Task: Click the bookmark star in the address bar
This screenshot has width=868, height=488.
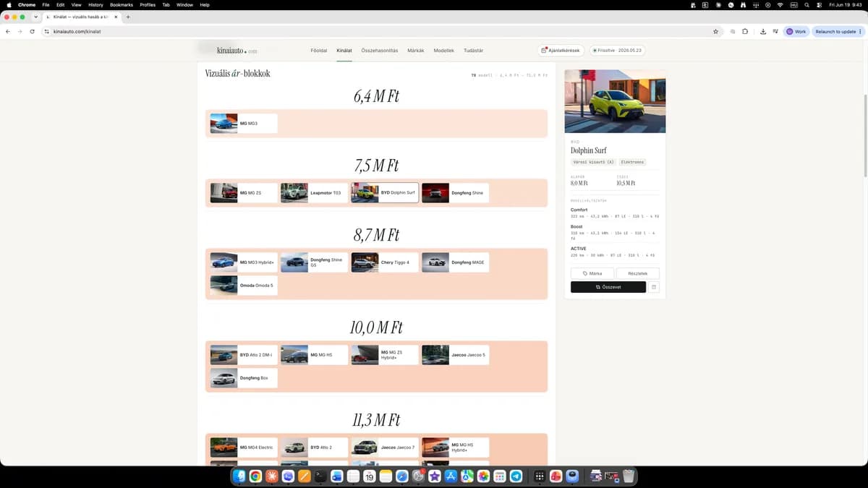Action: pos(715,32)
